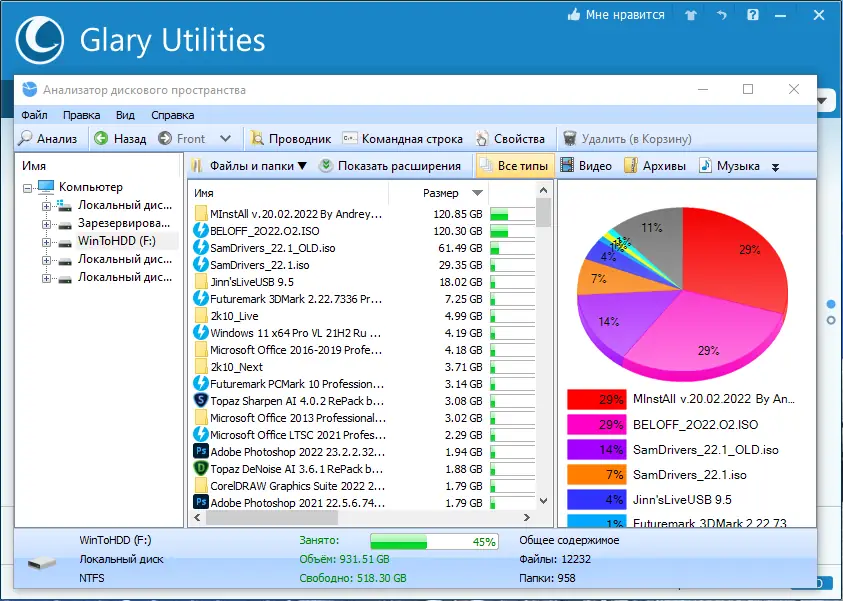Select Topaz DeNoise AI 3.6.1 icon
This screenshot has width=843, height=601.
tap(201, 469)
